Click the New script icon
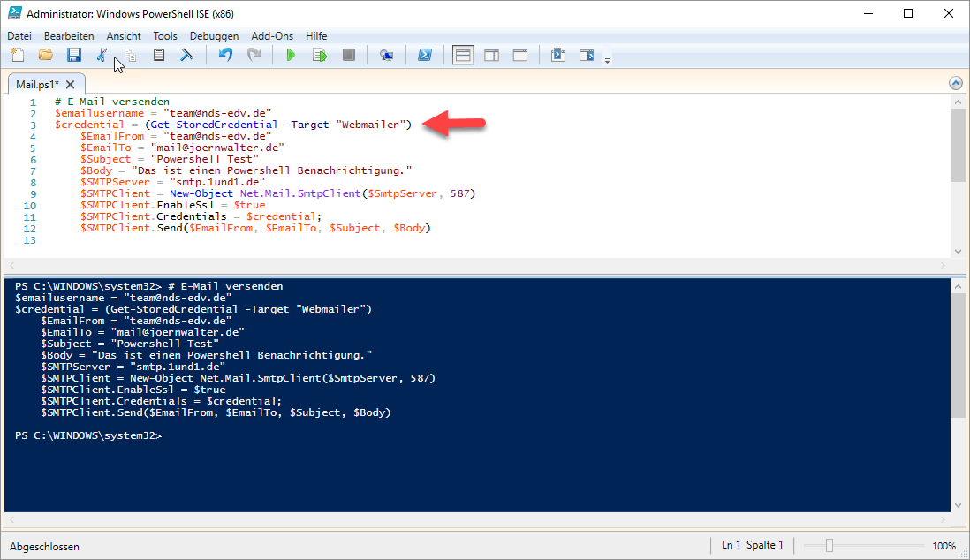The width and height of the screenshot is (970, 560). tap(18, 56)
